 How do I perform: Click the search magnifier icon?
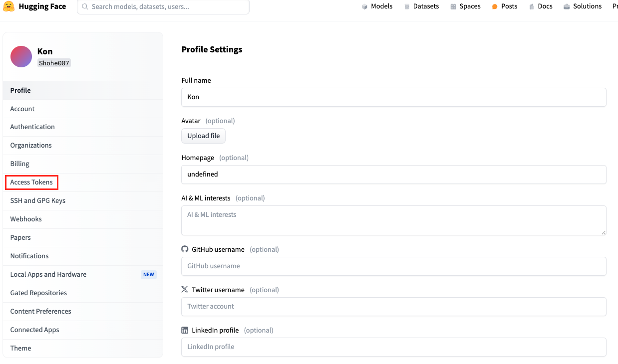point(85,7)
